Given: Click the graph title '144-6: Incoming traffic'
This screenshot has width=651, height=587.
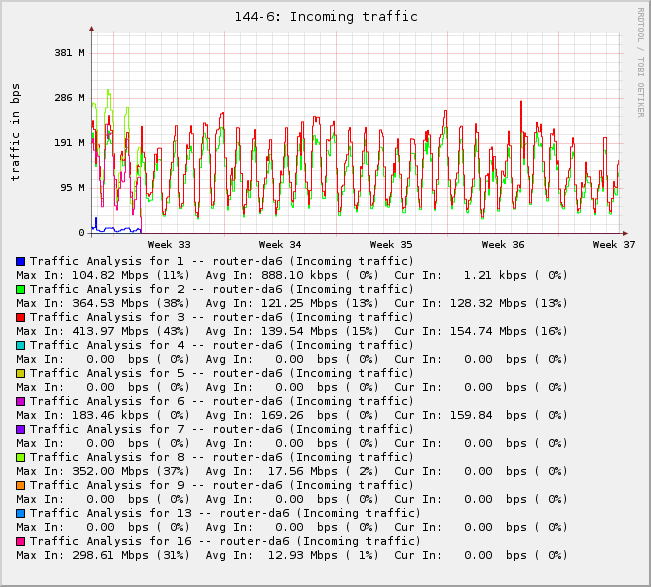Looking at the screenshot, I should coord(326,16).
